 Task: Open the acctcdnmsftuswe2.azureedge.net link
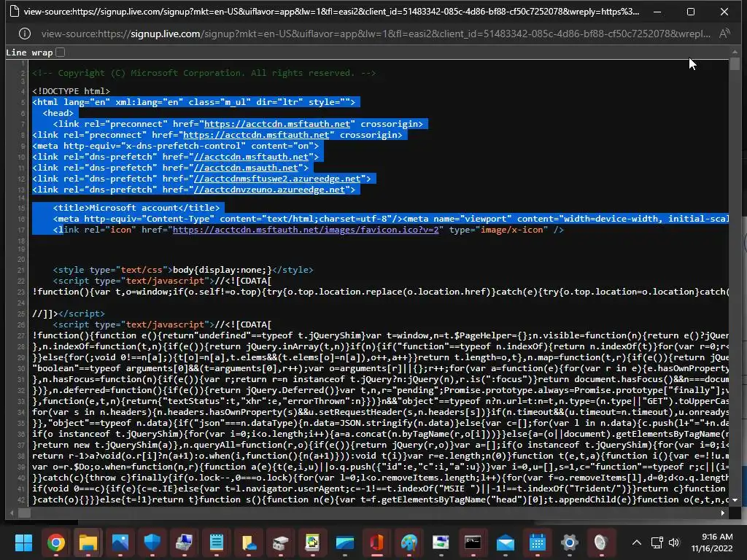(x=277, y=179)
